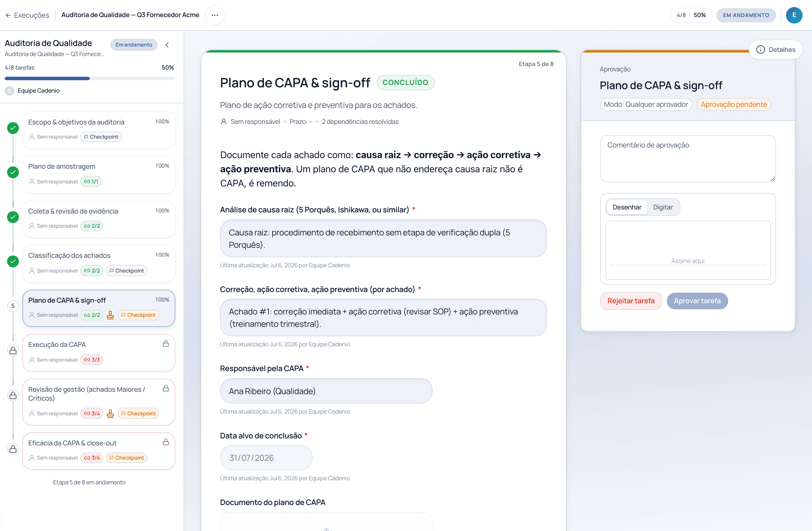
Task: Click lock icon inside Execução da CAPA card
Action: [166, 344]
